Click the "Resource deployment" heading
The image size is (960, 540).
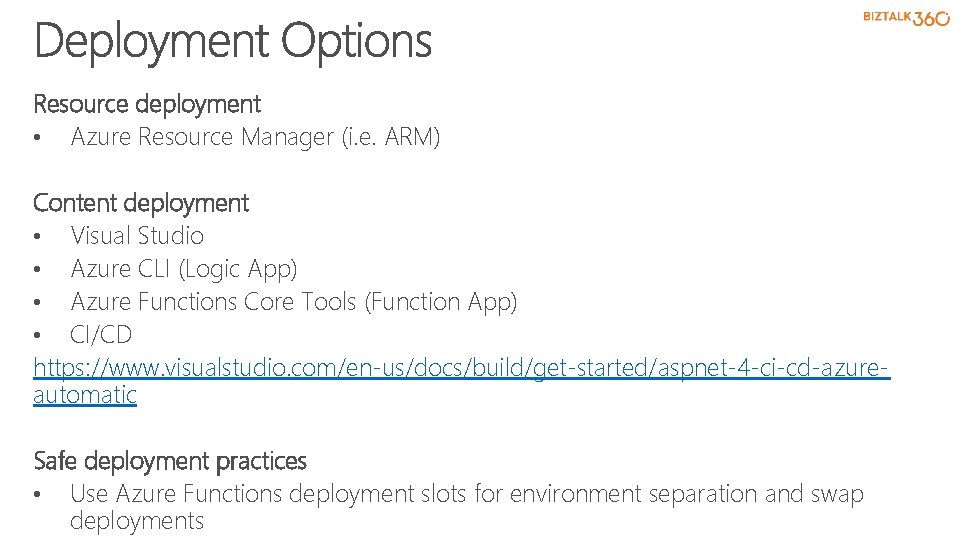[147, 104]
